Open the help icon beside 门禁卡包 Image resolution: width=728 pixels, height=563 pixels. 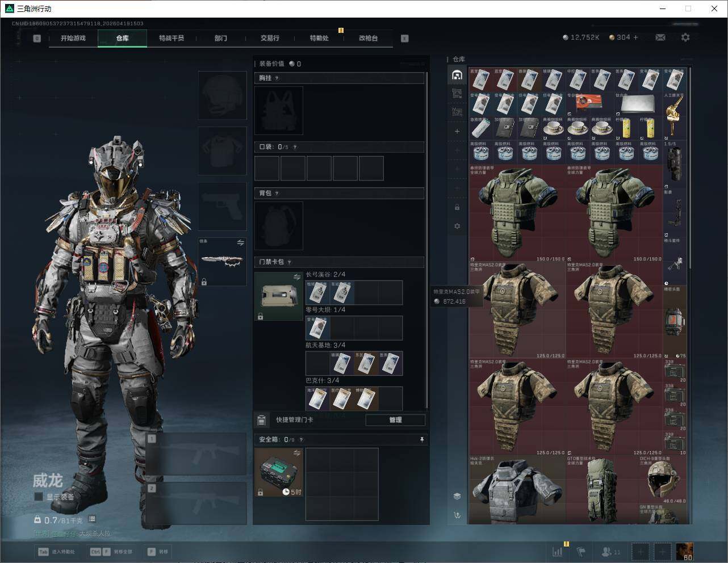tap(290, 262)
